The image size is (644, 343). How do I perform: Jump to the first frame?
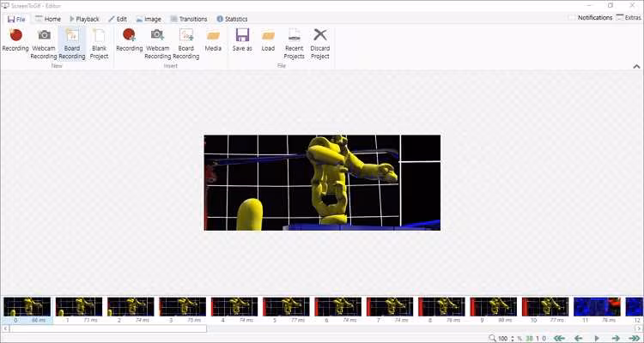click(x=559, y=339)
